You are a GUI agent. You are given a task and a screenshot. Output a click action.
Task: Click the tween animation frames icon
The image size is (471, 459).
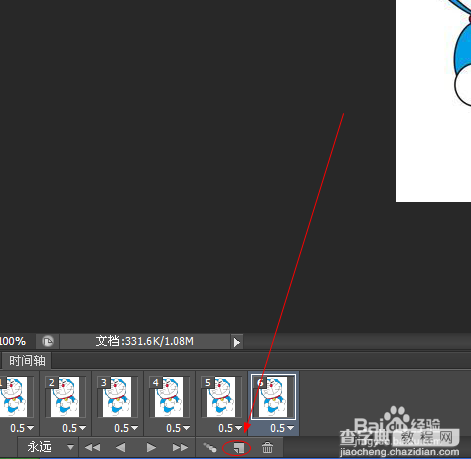pos(210,448)
